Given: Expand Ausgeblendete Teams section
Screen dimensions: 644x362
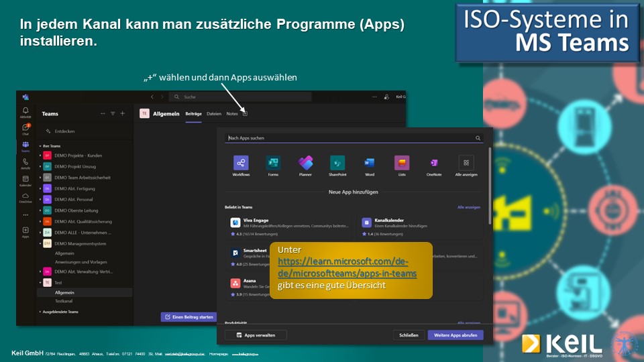Looking at the screenshot, I should pyautogui.click(x=40, y=312).
